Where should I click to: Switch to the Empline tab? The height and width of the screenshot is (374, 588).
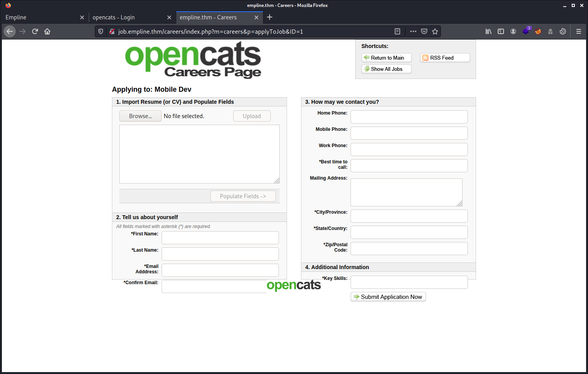(x=45, y=17)
